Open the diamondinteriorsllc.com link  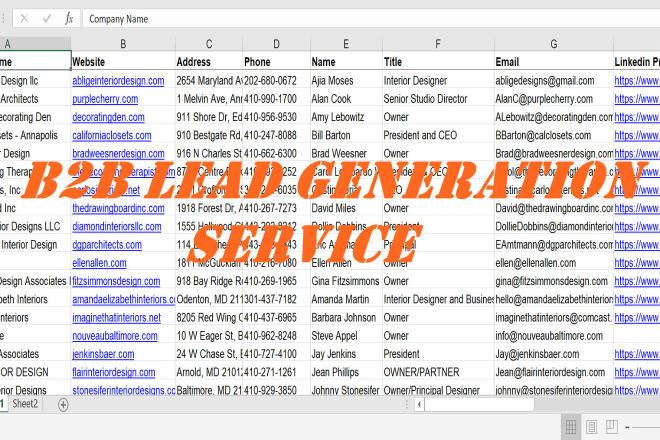117,227
